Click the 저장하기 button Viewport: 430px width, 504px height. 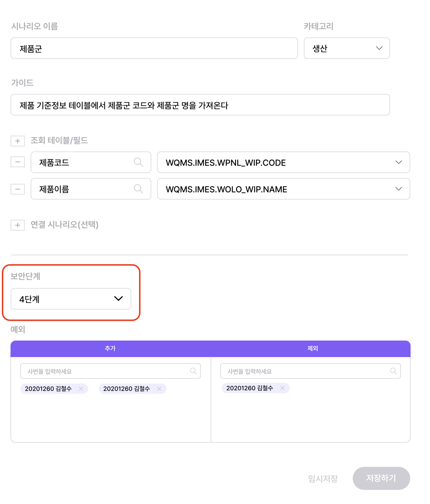tap(381, 478)
